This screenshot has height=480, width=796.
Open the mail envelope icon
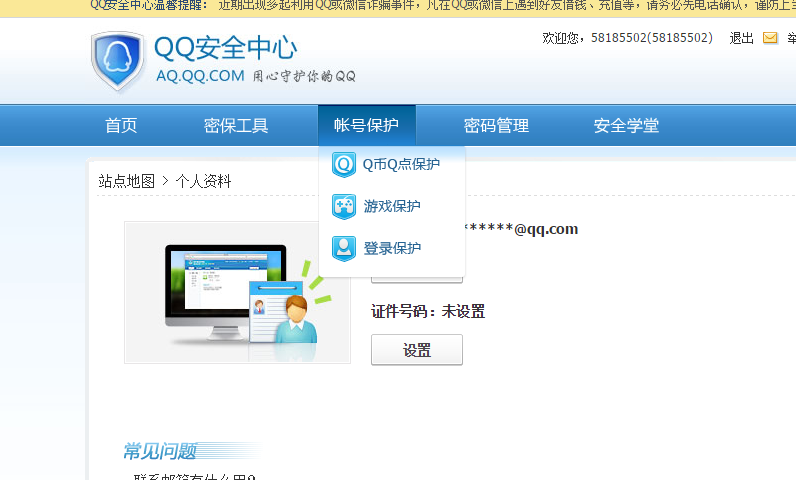coord(770,38)
